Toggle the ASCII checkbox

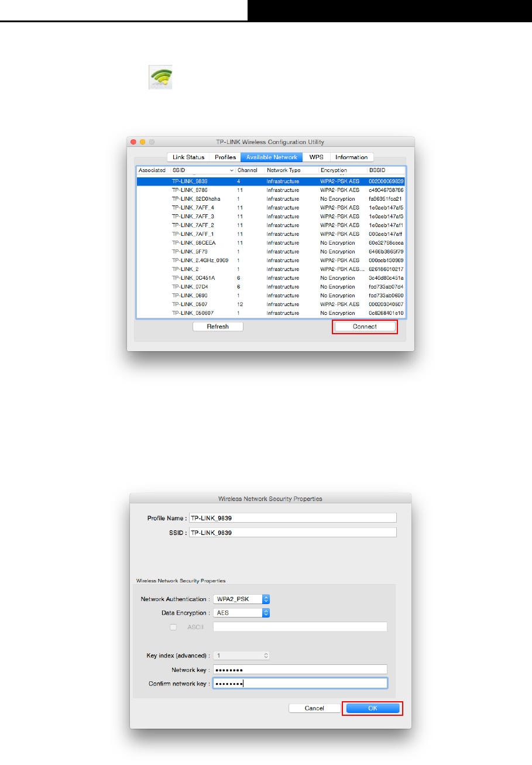[x=173, y=627]
